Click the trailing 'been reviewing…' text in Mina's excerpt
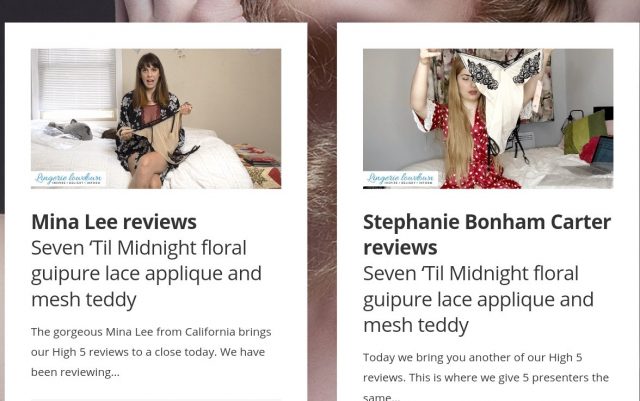640x401 pixels. [x=75, y=372]
